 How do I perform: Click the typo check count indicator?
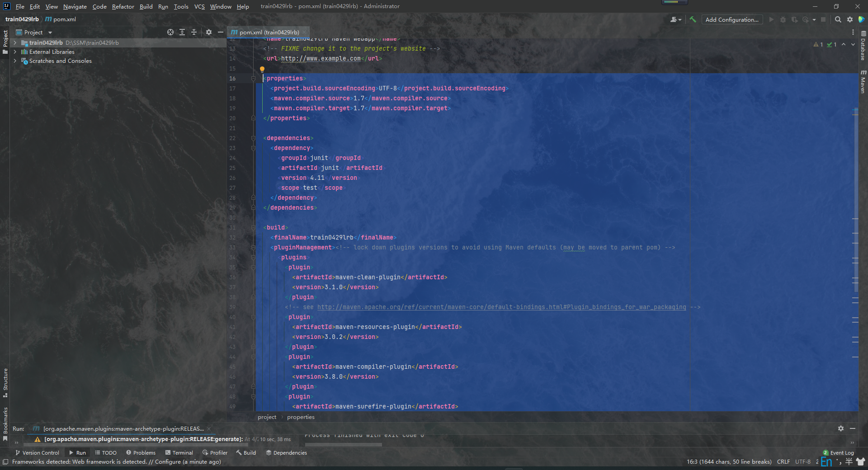tap(832, 44)
